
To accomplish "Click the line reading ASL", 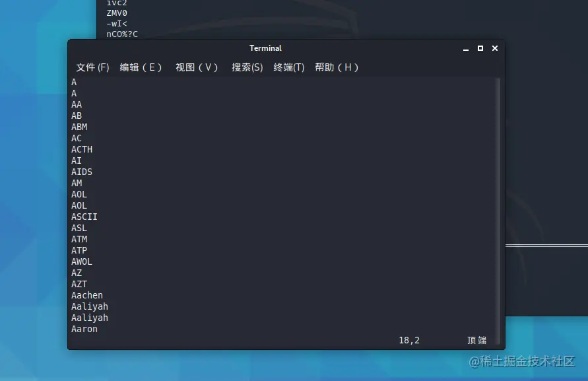I will point(79,228).
